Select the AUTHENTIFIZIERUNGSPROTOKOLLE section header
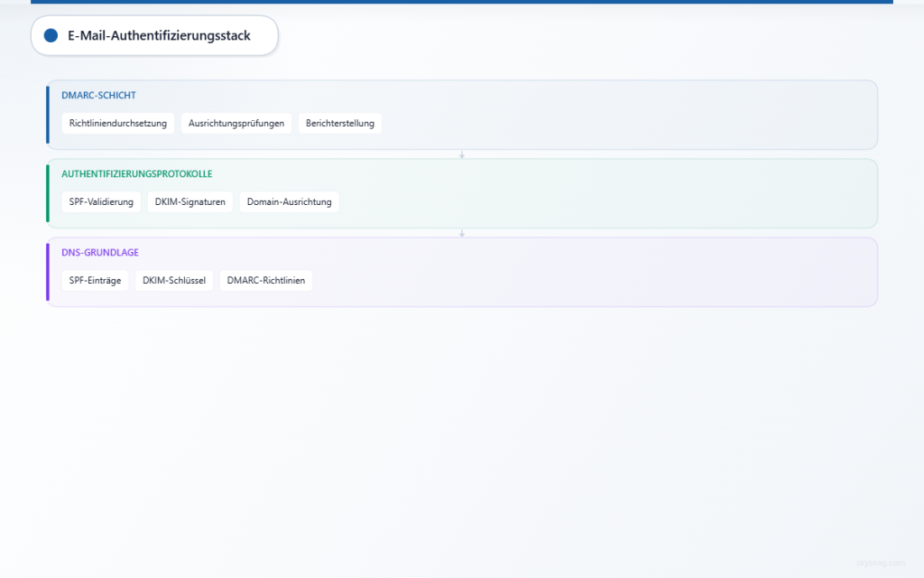Image resolution: width=924 pixels, height=578 pixels. coord(135,173)
